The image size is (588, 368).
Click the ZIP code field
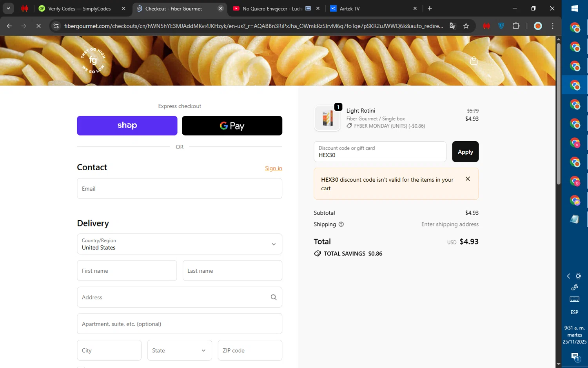(x=250, y=350)
